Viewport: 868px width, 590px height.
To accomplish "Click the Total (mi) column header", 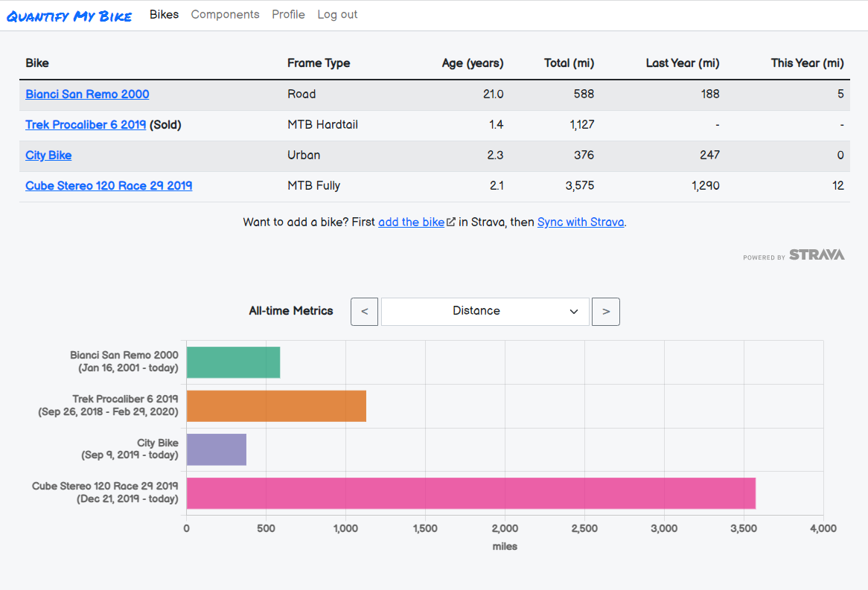I will pos(569,63).
